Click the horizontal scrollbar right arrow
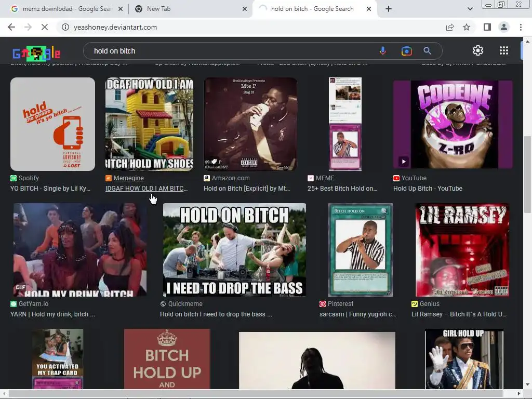The height and width of the screenshot is (399, 532). pyautogui.click(x=519, y=394)
